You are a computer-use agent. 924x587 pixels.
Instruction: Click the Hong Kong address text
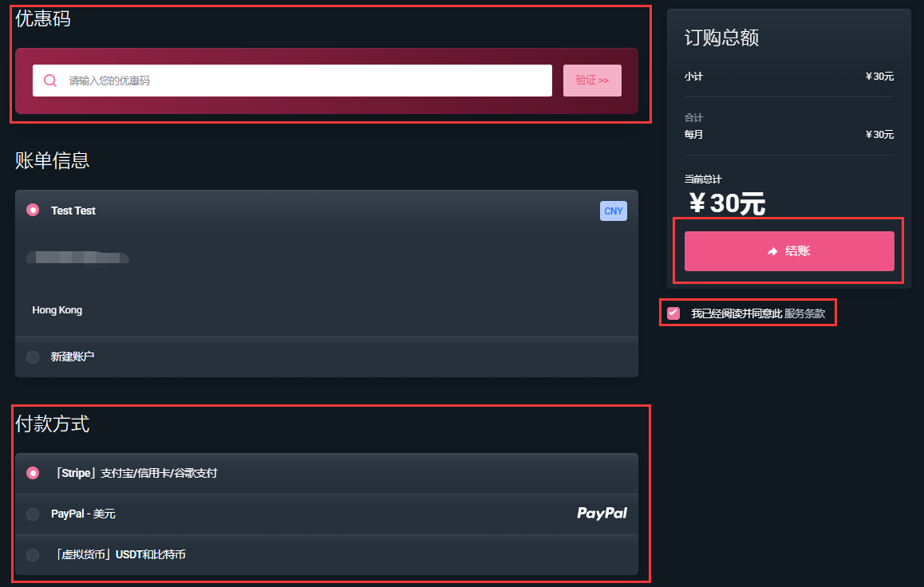click(57, 310)
